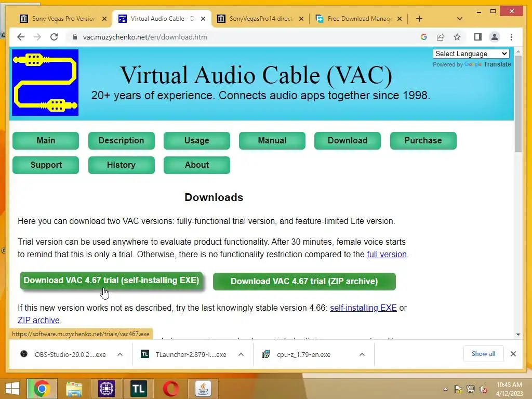532x399 pixels.
Task: Reload the page with the refresh icon
Action: click(x=54, y=37)
